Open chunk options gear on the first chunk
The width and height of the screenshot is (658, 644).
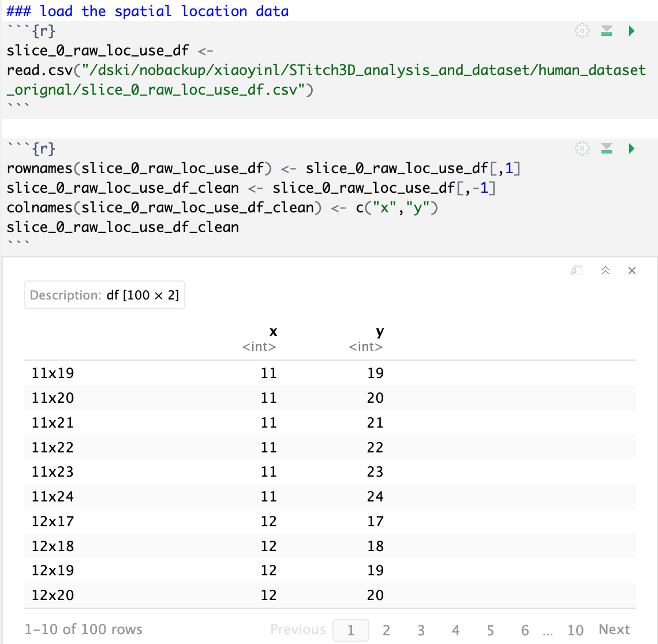[x=582, y=31]
